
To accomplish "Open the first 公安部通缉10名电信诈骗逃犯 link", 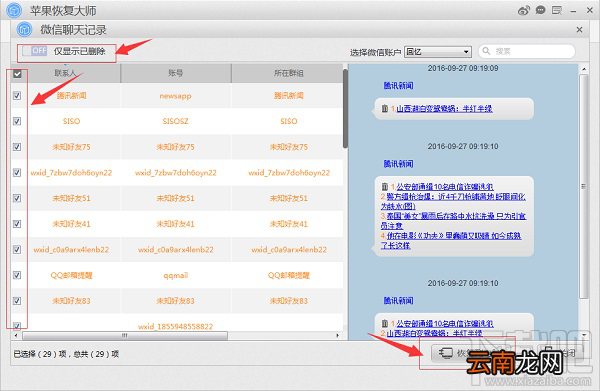I will [445, 187].
